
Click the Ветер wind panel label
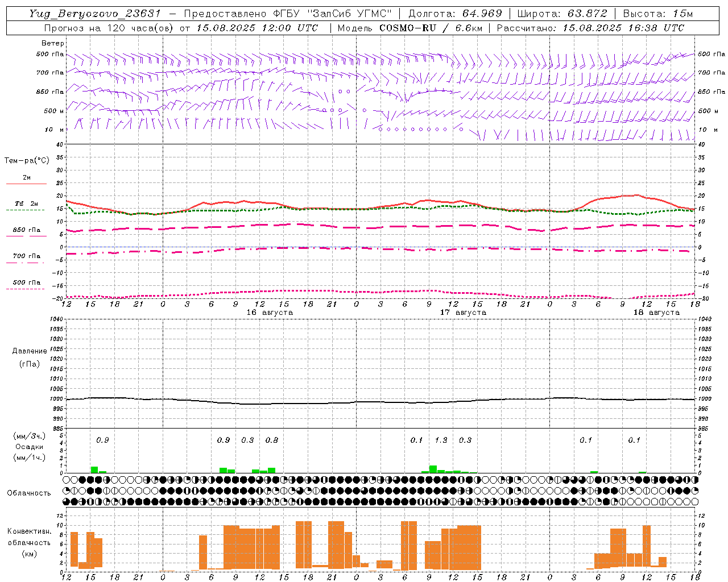tap(53, 43)
